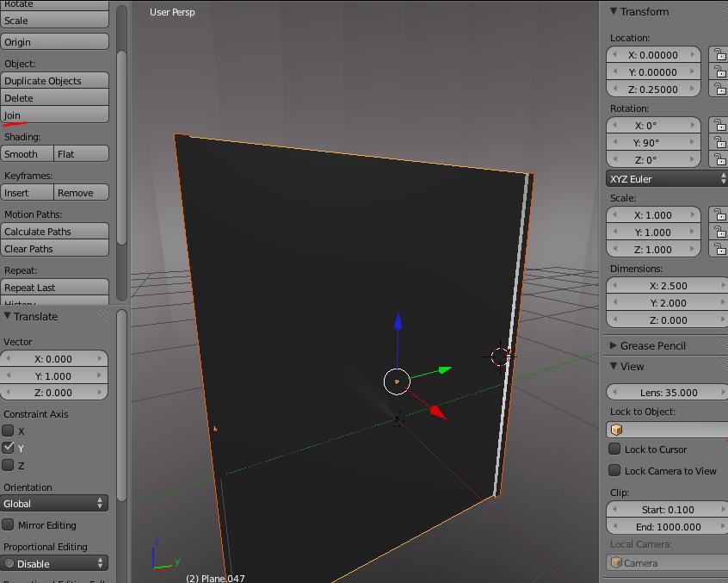Lock the X location with its padlock icon
The image size is (728, 583).
point(719,55)
